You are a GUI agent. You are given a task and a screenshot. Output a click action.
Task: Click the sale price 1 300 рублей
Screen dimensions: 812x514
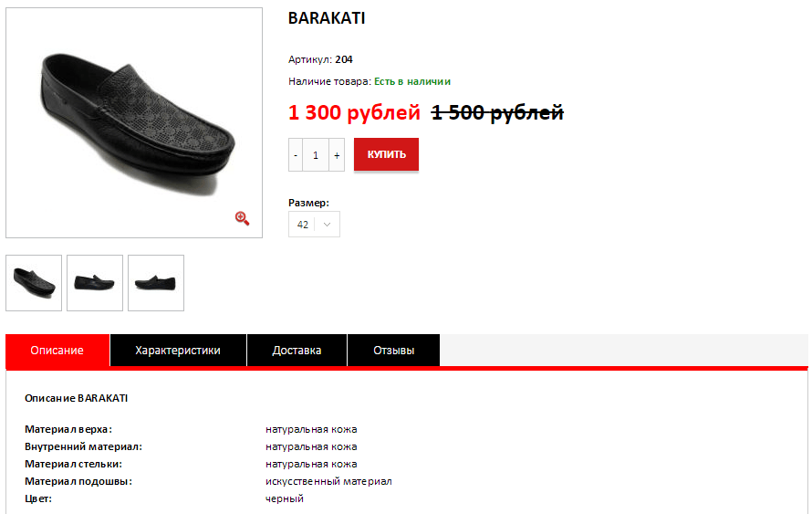pyautogui.click(x=354, y=112)
